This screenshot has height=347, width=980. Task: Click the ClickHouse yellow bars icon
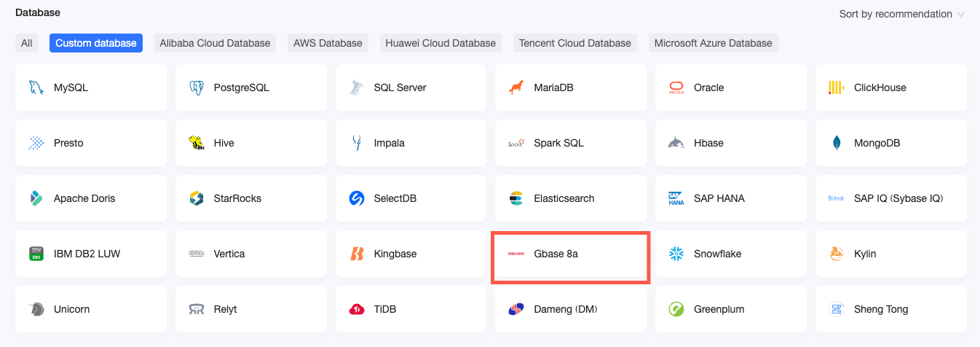point(837,87)
